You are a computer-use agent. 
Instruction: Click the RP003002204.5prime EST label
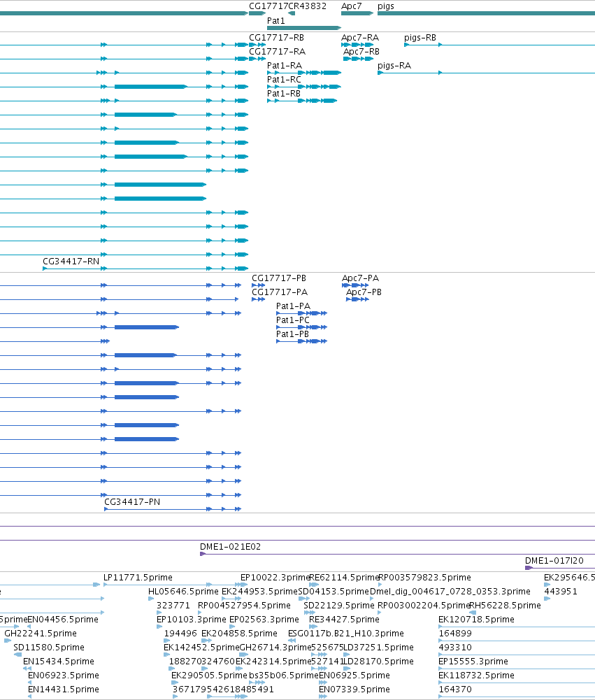click(424, 606)
